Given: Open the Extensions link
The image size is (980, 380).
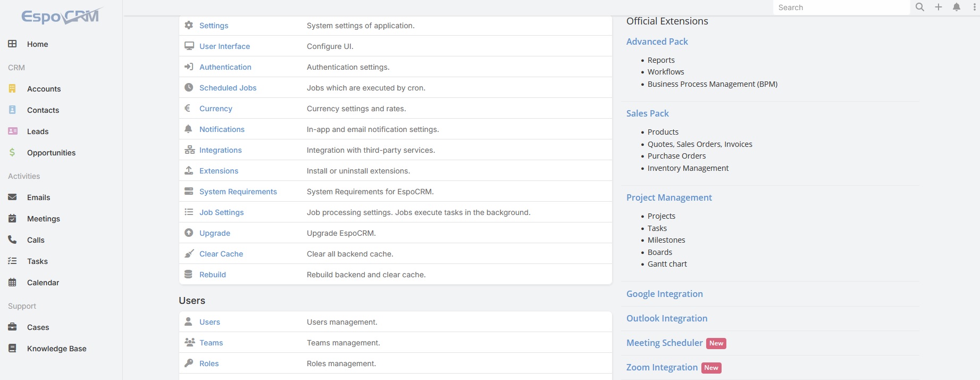Looking at the screenshot, I should click(219, 171).
